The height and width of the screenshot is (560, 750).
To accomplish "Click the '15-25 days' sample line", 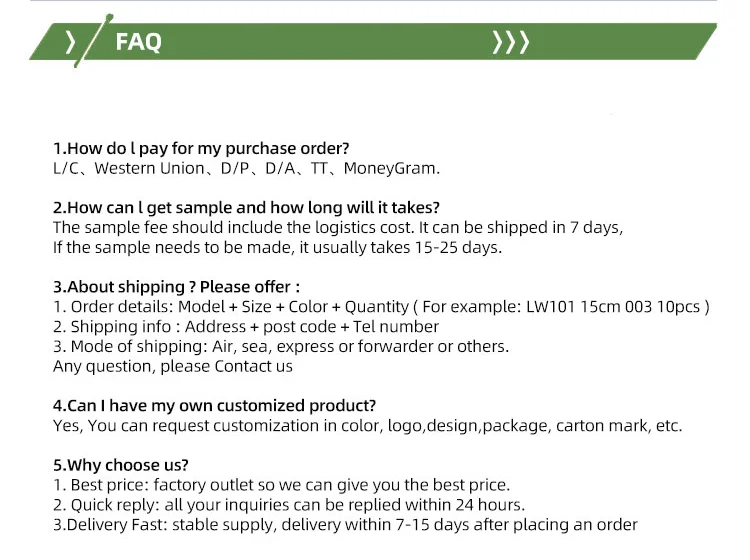I will tap(277, 248).
